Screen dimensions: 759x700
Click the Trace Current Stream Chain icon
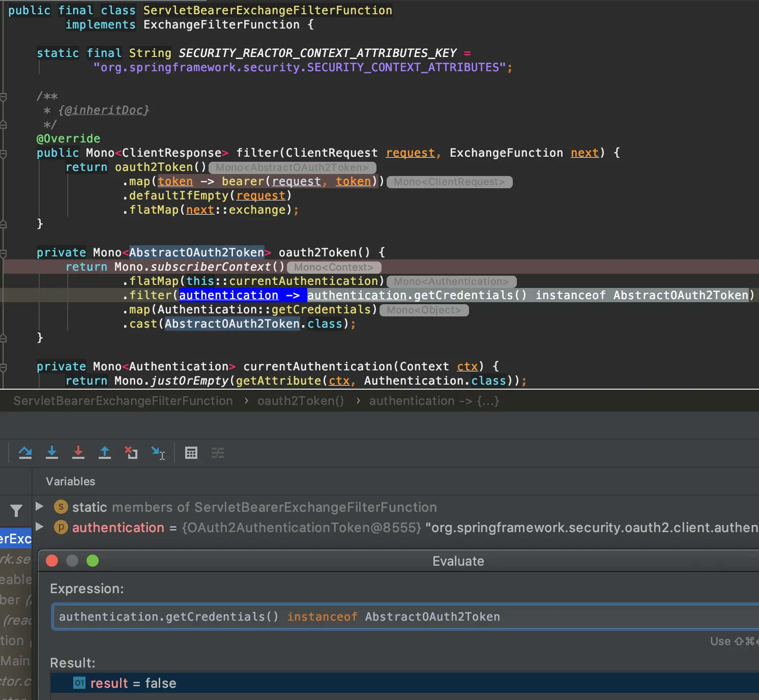[218, 453]
